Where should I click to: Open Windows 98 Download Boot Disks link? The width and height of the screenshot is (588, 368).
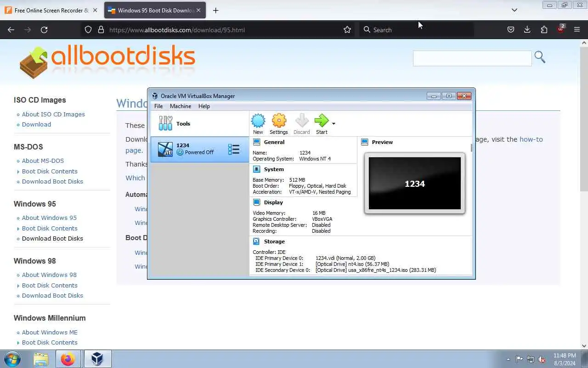tap(52, 295)
